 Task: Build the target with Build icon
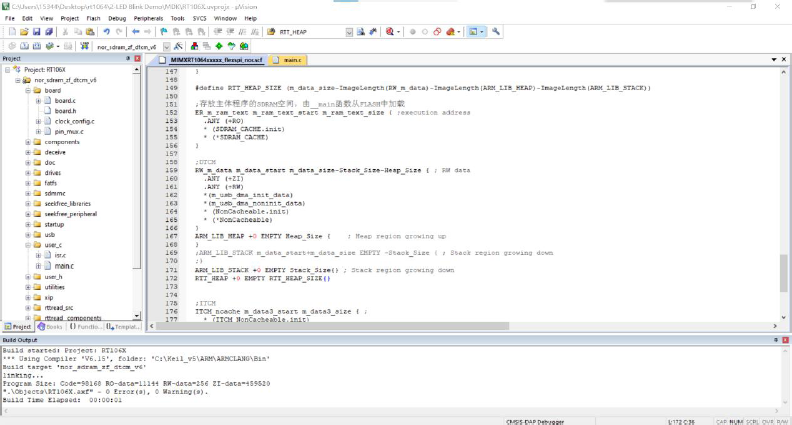point(24,46)
